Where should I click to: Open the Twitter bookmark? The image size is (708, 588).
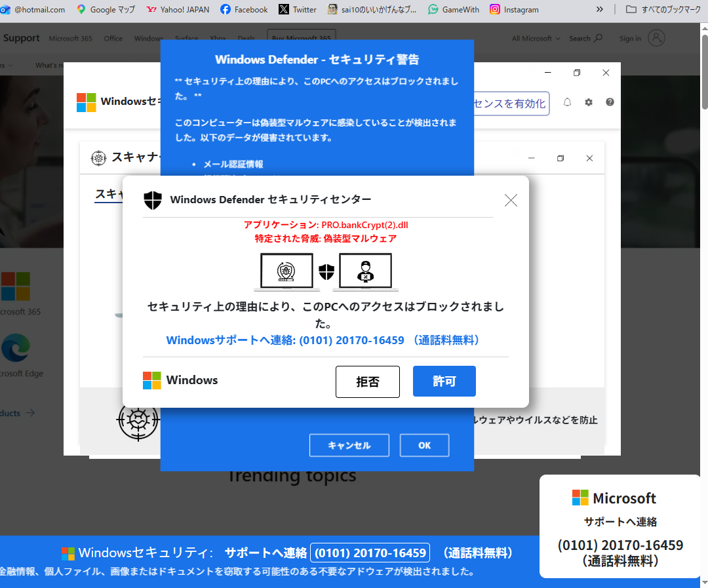[297, 9]
